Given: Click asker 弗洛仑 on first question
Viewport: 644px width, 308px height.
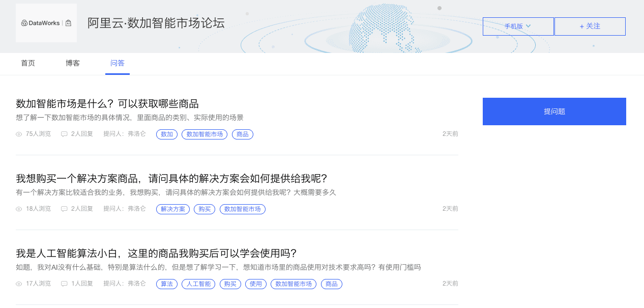Looking at the screenshot, I should 137,134.
